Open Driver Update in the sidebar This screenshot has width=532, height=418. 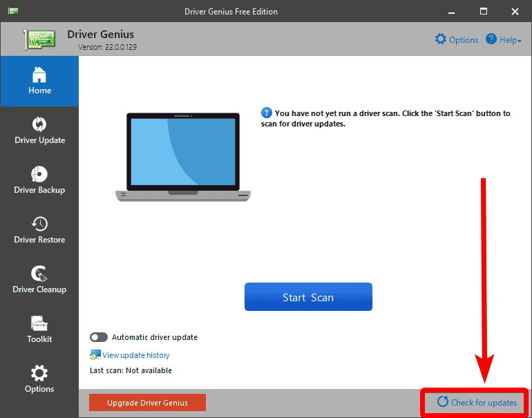[x=39, y=131]
